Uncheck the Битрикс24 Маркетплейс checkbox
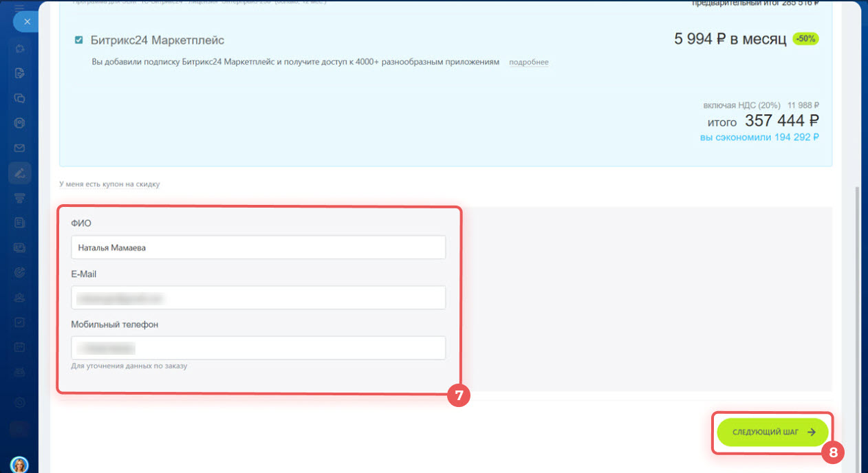This screenshot has height=473, width=868. [x=79, y=40]
